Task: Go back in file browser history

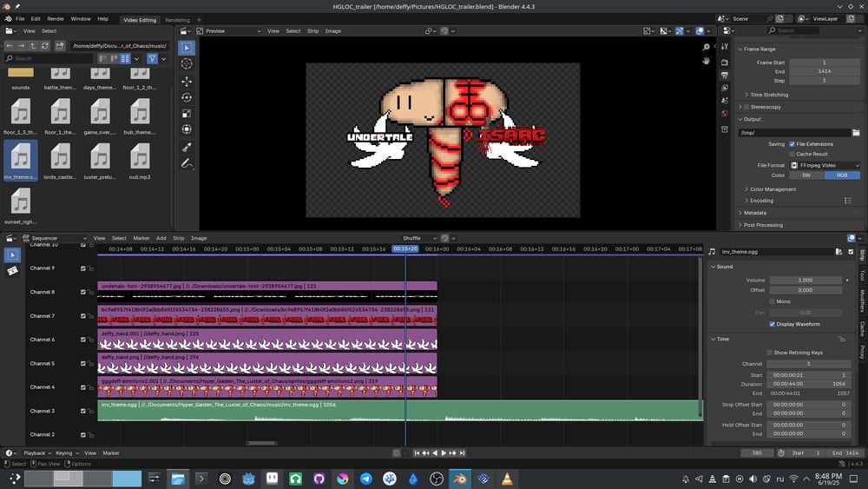Action: click(10, 45)
